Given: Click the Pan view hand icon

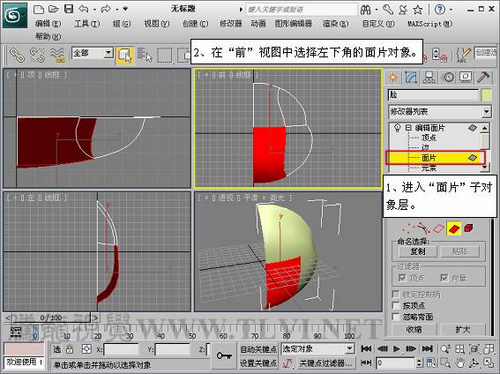Looking at the screenshot, I should click(x=460, y=363).
